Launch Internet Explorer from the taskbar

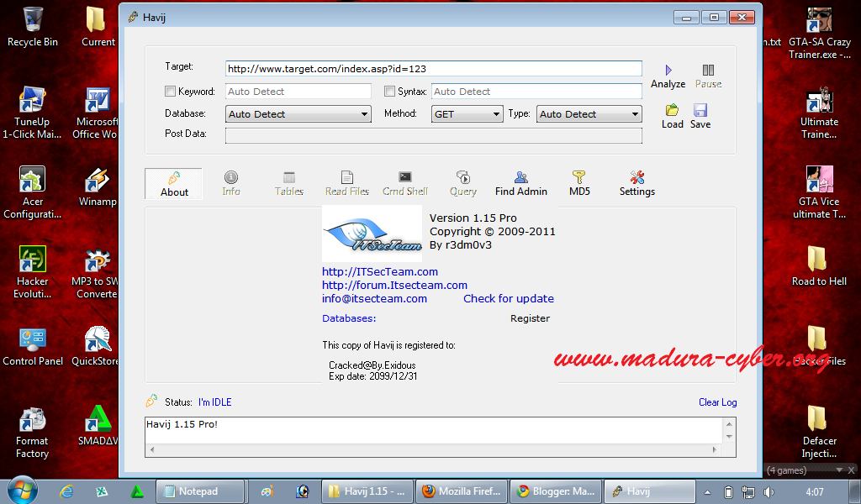pos(66,491)
